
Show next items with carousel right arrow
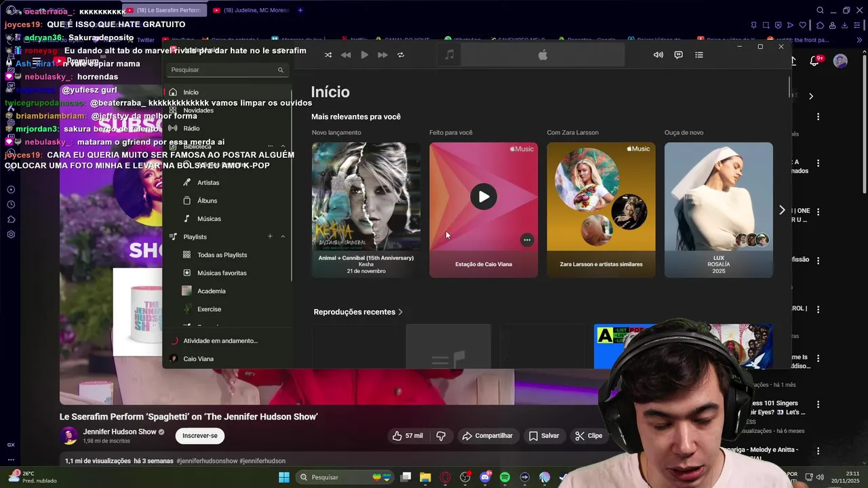pos(782,210)
